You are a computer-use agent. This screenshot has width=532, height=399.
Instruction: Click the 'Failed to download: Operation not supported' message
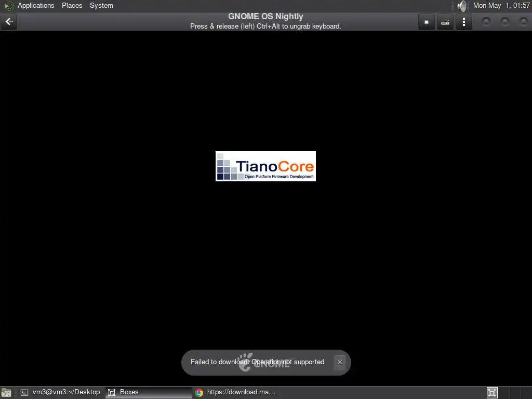(258, 362)
